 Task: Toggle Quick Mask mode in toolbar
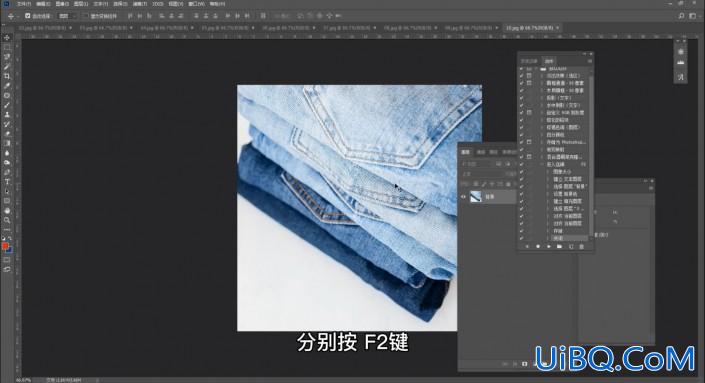pyautogui.click(x=7, y=260)
